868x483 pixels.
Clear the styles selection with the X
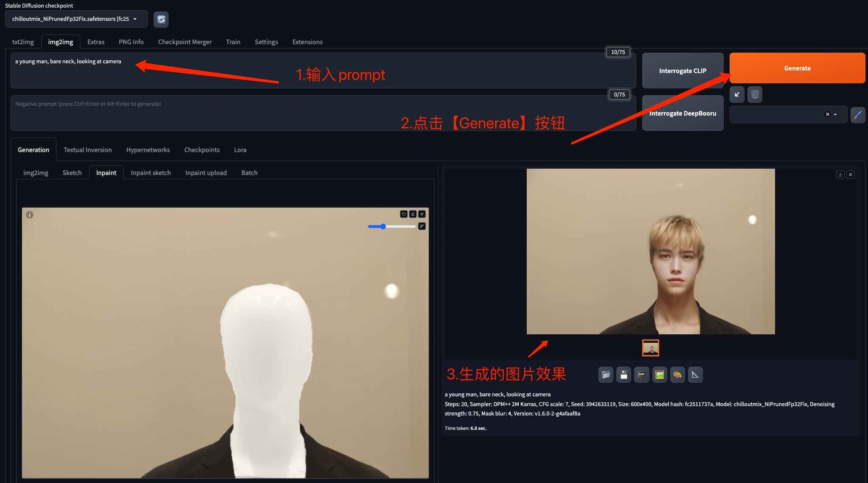[x=827, y=114]
